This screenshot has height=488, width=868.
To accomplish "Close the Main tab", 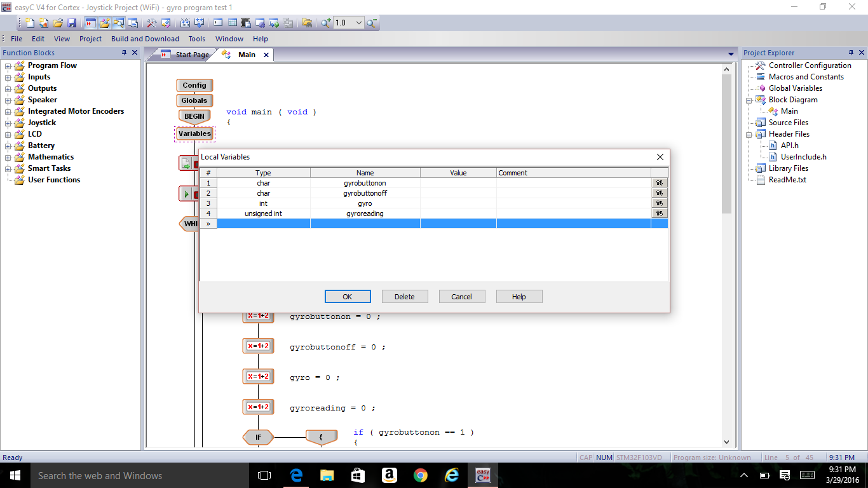I will [266, 55].
